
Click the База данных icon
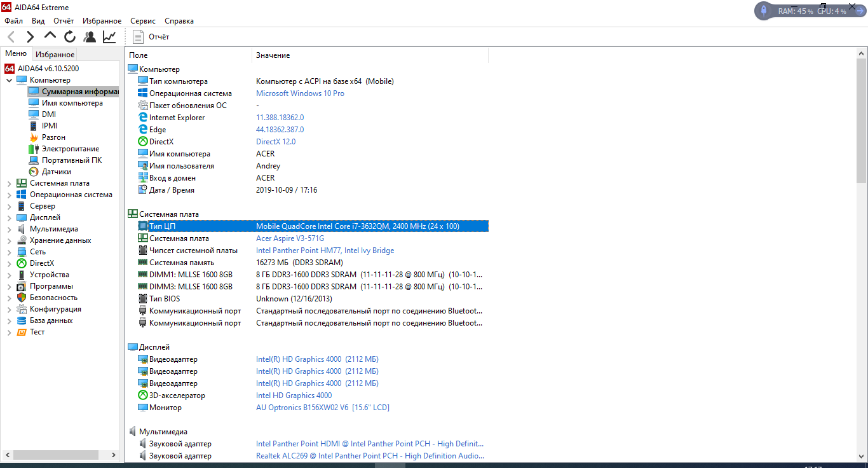click(22, 320)
